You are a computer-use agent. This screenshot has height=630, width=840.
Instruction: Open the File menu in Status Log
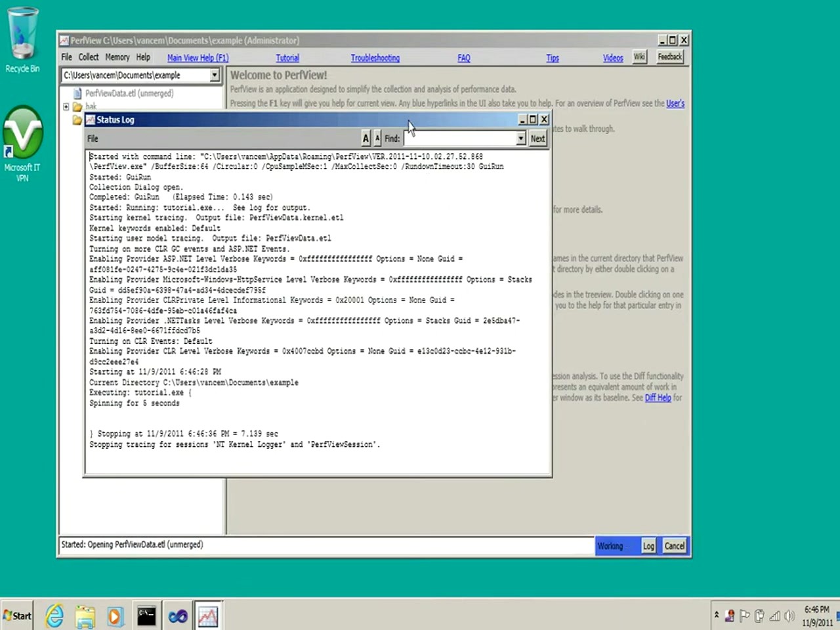pyautogui.click(x=92, y=138)
